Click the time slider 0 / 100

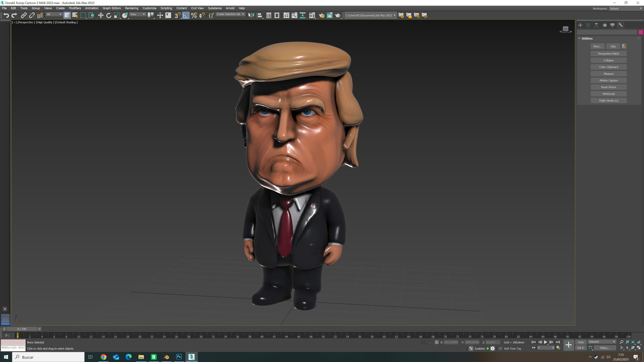(22, 329)
